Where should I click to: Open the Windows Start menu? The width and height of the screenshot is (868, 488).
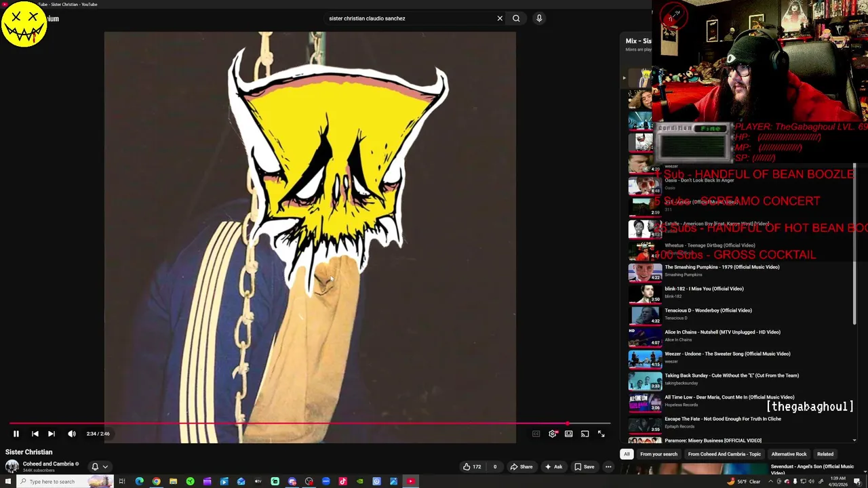click(8, 481)
